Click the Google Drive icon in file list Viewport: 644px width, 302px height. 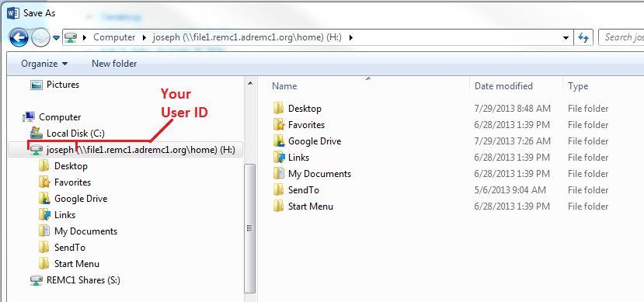pyautogui.click(x=278, y=141)
